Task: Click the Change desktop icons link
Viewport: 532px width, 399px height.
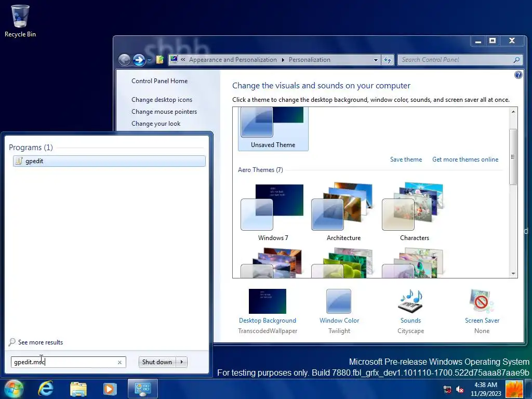Action: click(162, 99)
